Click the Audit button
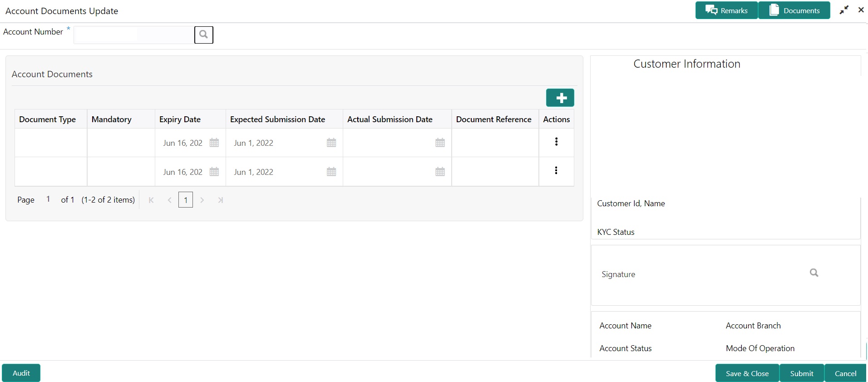Viewport: 868px width, 382px height. [21, 373]
